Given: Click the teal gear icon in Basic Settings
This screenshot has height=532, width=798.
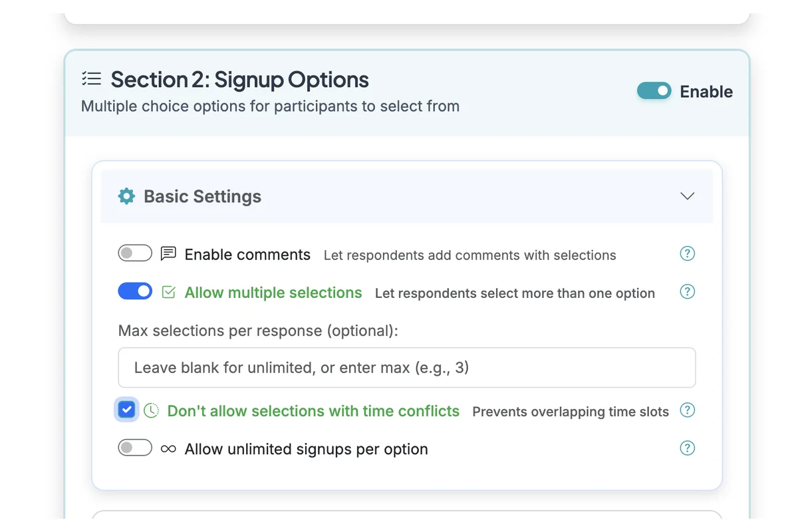Looking at the screenshot, I should click(126, 196).
